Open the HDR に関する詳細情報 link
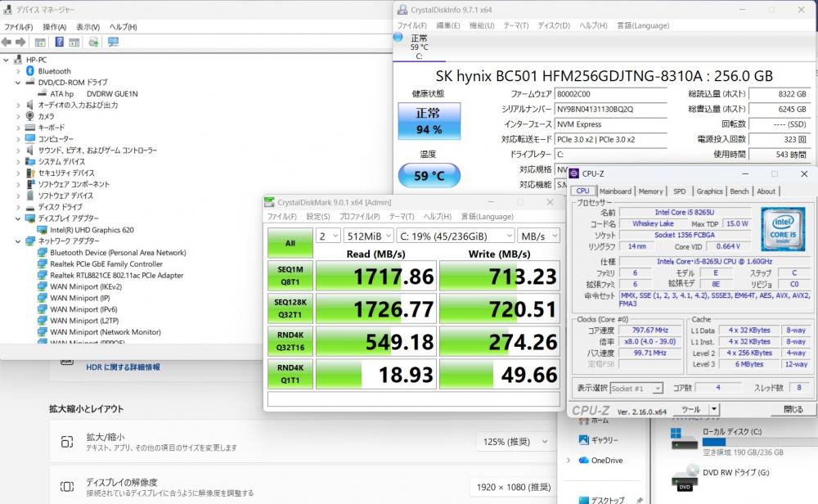This screenshot has width=818, height=504. pyautogui.click(x=124, y=367)
